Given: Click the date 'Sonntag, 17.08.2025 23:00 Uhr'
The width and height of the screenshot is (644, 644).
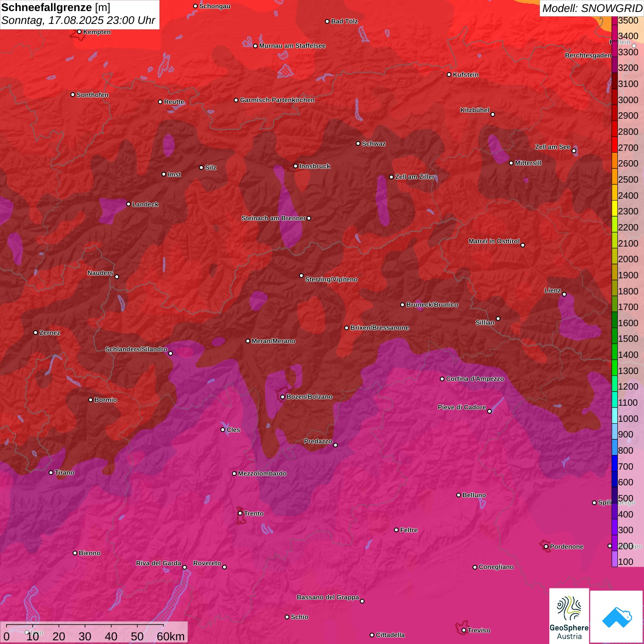Looking at the screenshot, I should (78, 21).
